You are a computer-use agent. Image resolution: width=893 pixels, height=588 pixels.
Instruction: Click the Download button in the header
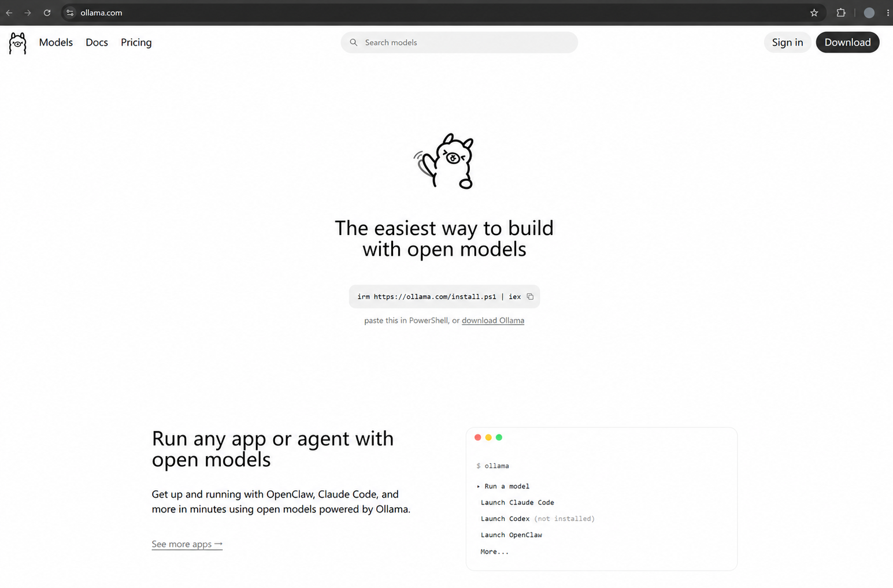[847, 42]
